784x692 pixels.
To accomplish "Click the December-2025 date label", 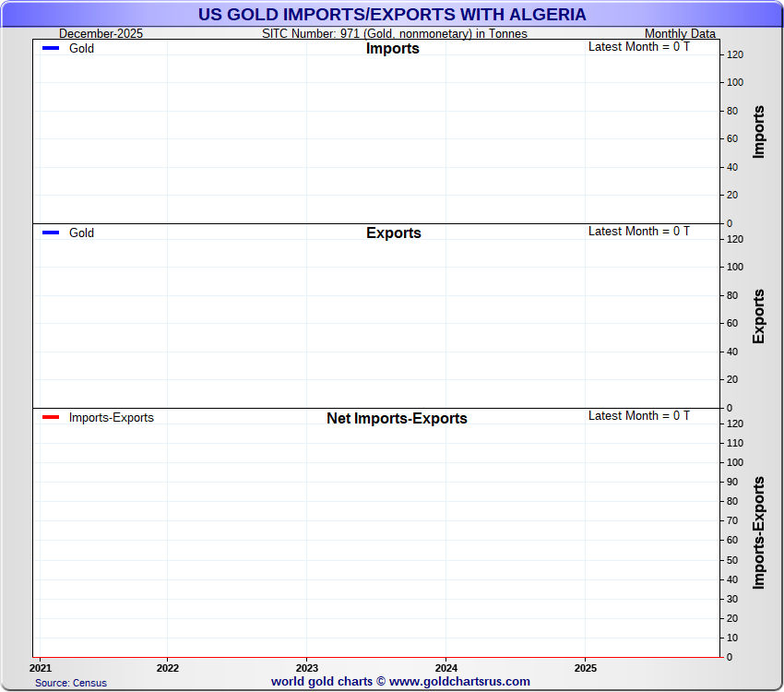I will (x=101, y=34).
